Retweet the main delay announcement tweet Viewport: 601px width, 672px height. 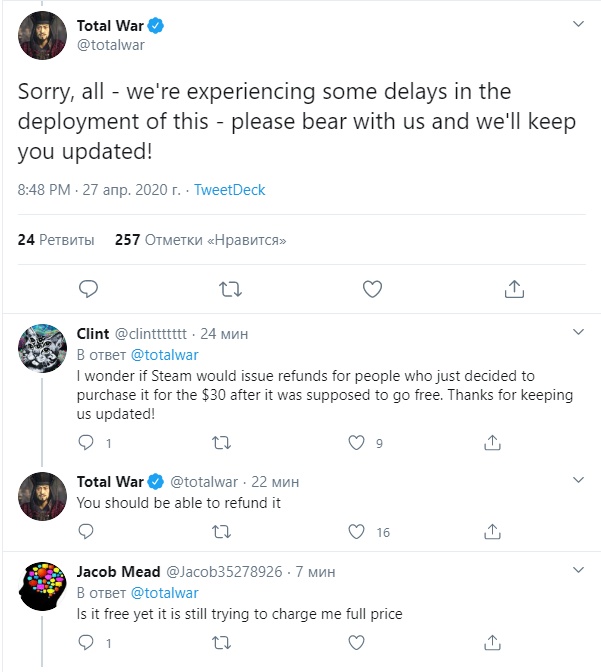coord(230,289)
